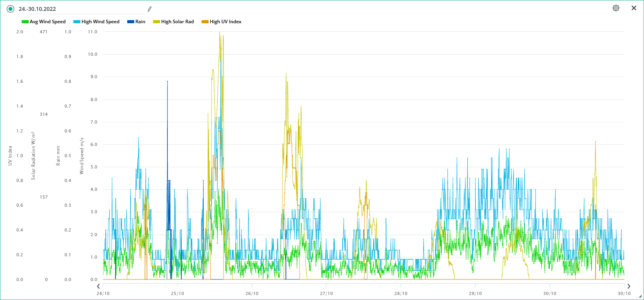Go to previous time range arrow
The height and width of the screenshot is (300, 644).
[x=98, y=286]
